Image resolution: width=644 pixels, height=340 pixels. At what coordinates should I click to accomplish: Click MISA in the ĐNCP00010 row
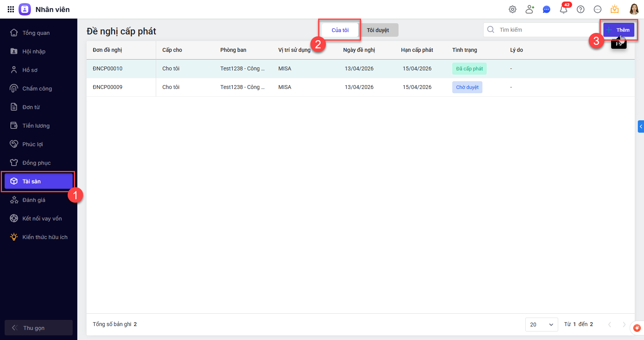pos(285,68)
